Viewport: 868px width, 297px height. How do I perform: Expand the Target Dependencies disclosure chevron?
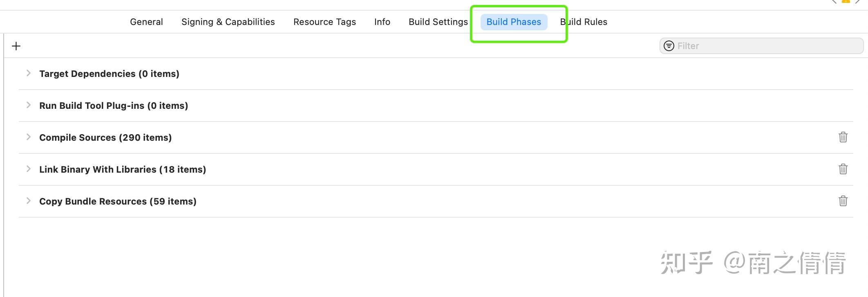[x=28, y=73]
